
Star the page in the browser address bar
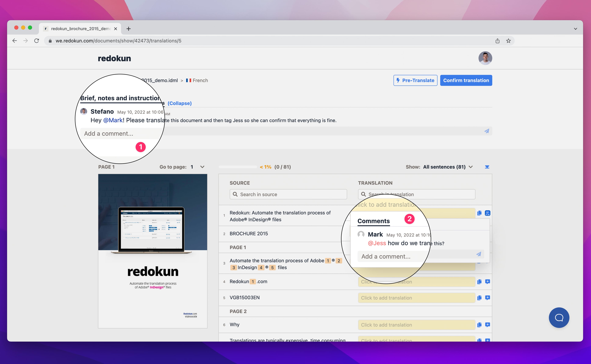pyautogui.click(x=508, y=41)
